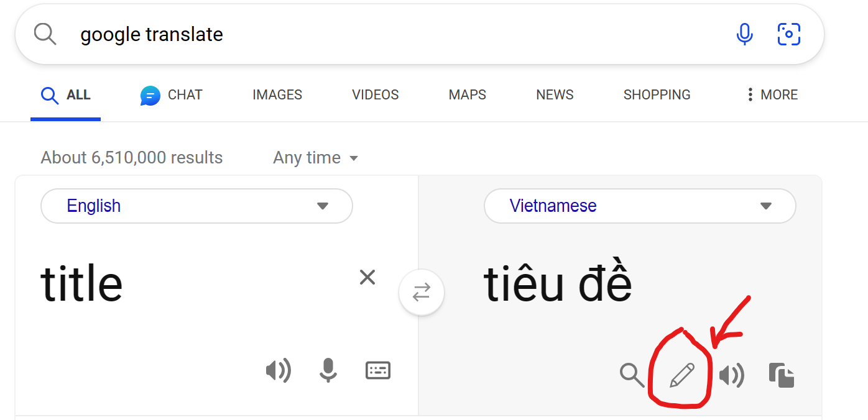
Task: Open the on-screen keyboard icon
Action: tap(377, 371)
